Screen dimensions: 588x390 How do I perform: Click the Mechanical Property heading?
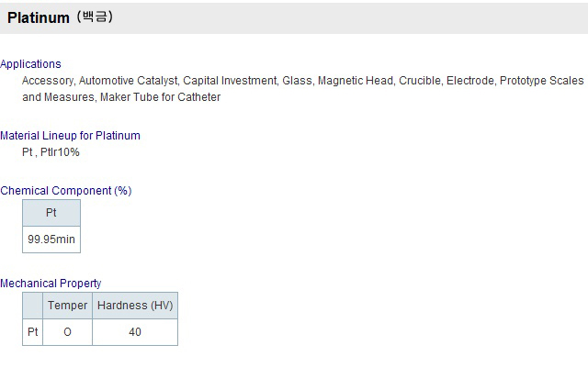(x=51, y=284)
